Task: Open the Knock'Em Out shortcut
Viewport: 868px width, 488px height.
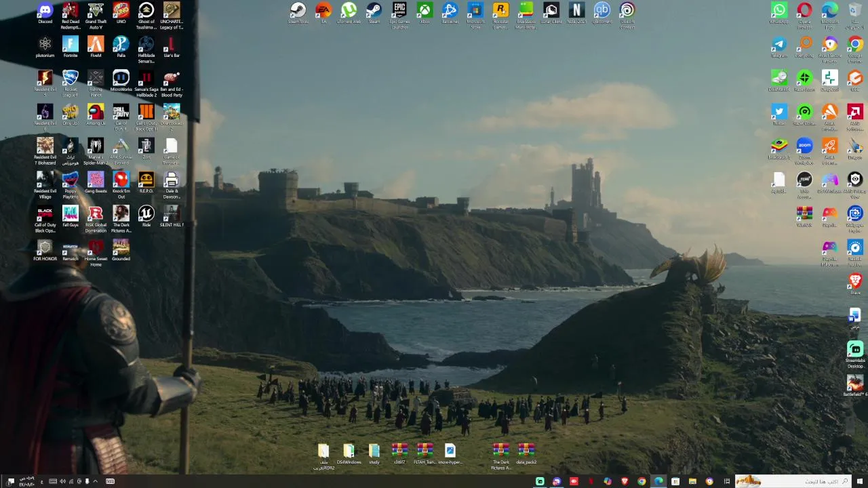Action: (x=121, y=185)
